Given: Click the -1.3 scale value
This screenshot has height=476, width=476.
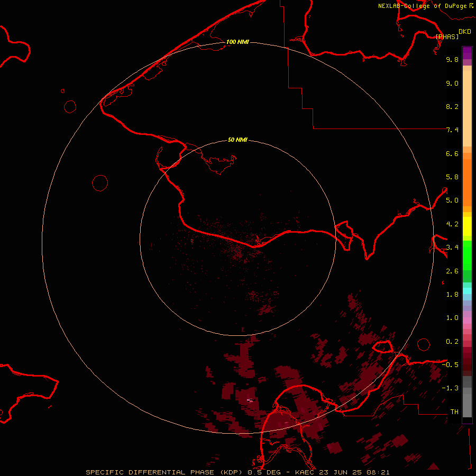Looking at the screenshot, I should (x=450, y=388).
